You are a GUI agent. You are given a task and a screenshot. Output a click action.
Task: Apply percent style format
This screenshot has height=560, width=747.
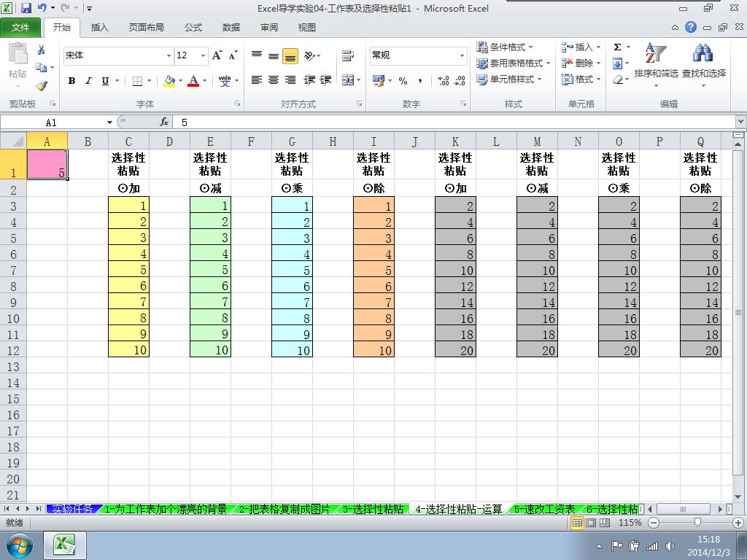pos(403,81)
